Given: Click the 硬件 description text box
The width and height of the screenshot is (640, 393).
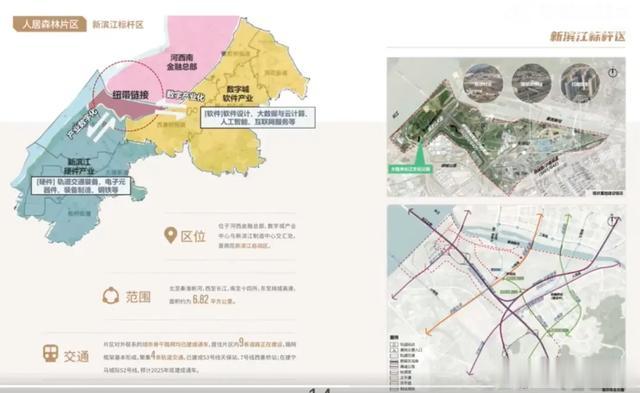Looking at the screenshot, I should click(81, 186).
